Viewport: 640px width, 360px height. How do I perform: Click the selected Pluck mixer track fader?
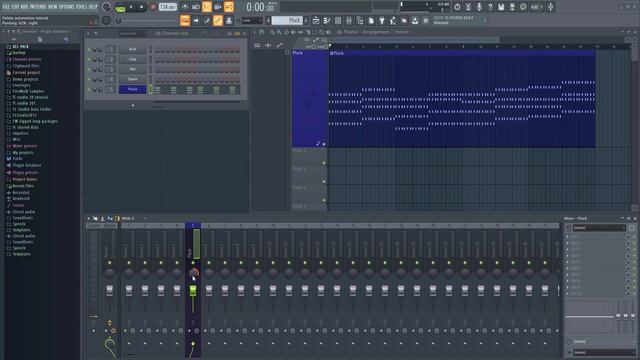pyautogui.click(x=193, y=290)
